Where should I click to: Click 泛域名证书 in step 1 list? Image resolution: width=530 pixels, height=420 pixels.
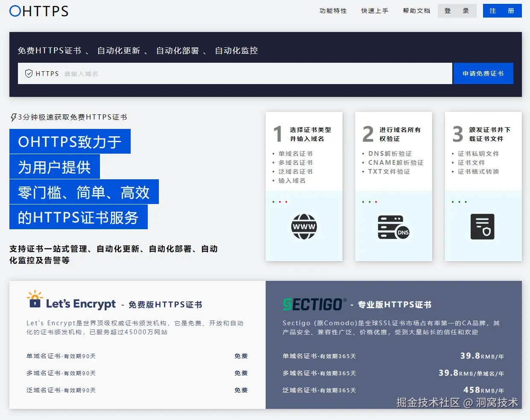click(x=296, y=172)
